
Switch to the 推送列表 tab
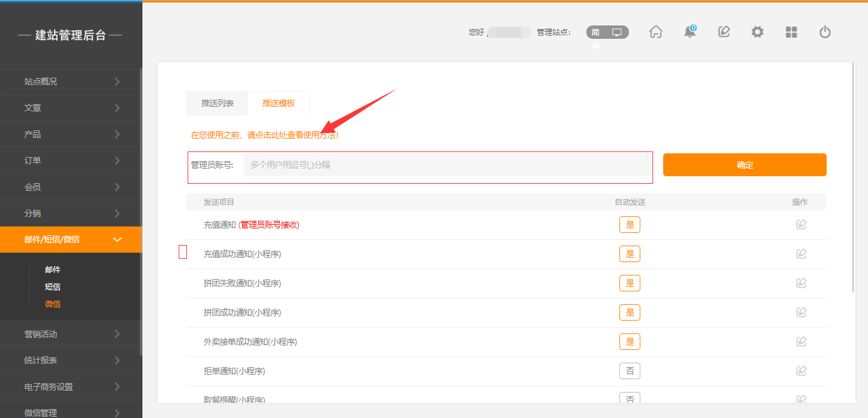pyautogui.click(x=217, y=103)
